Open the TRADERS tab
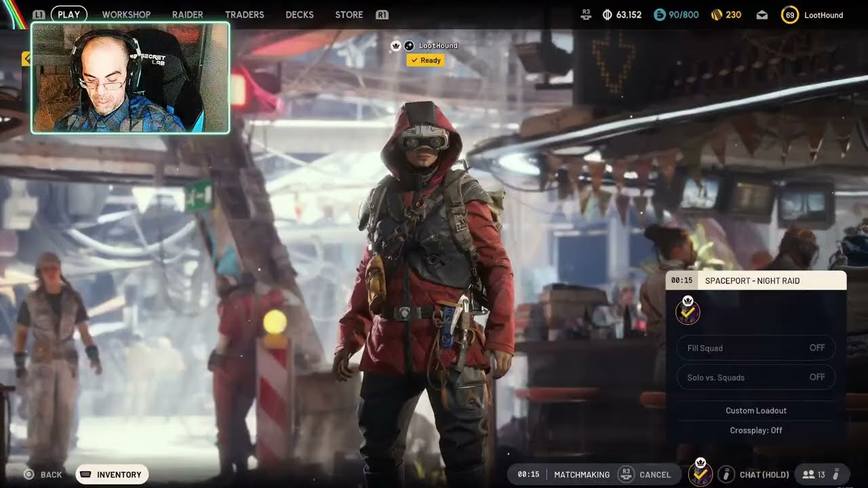 244,14
